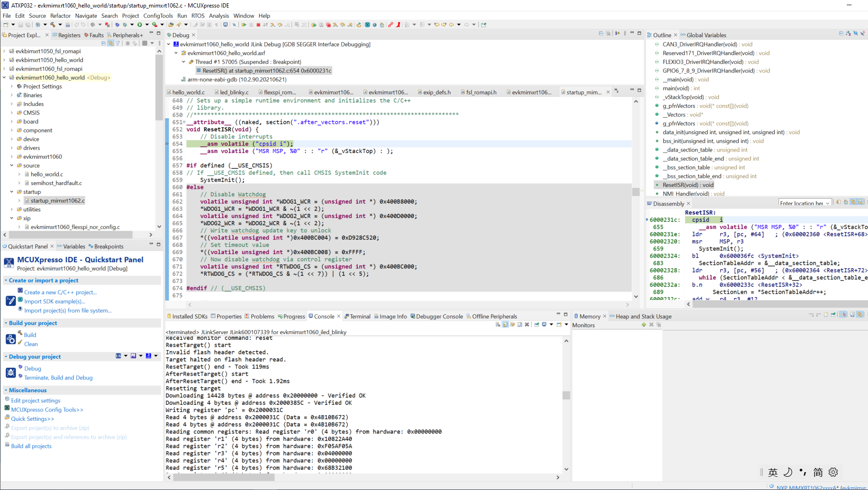Screen dimensions: 868x490
Task: Collapse All in Project Explorer toolbar
Action: click(104, 42)
